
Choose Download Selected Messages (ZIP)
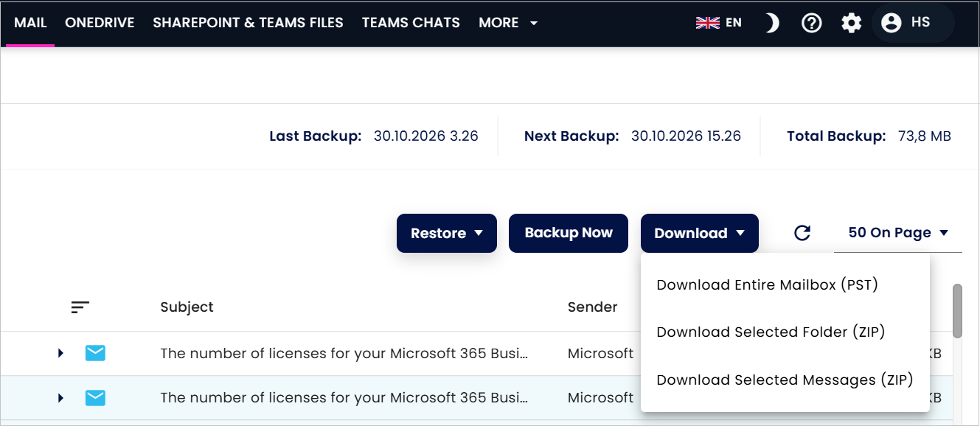point(785,380)
